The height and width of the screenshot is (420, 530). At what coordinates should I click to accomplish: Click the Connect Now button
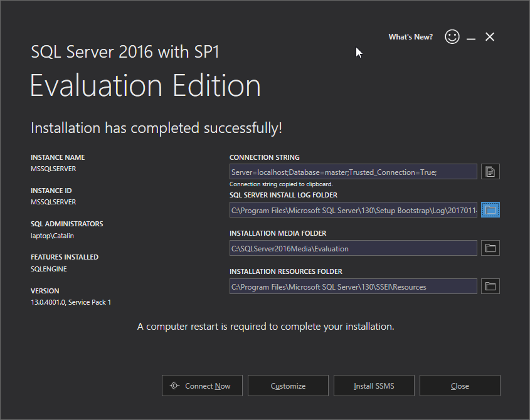tap(202, 386)
